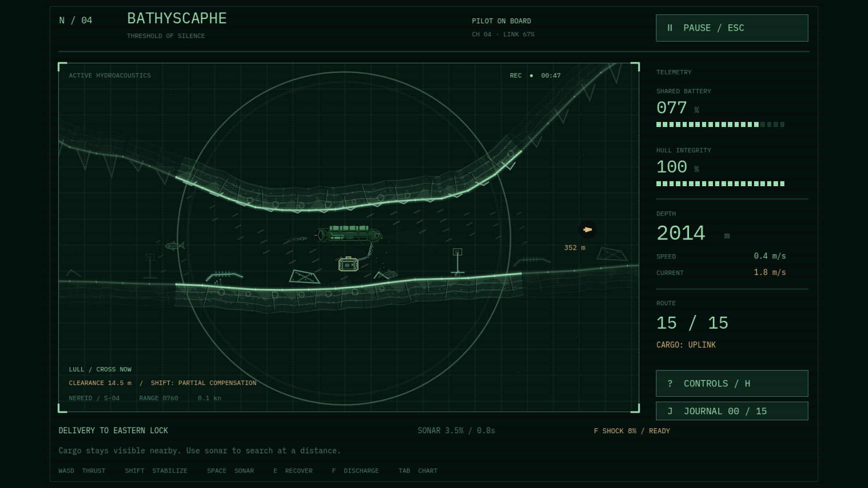
Task: Click the signpost beacon left of the sonar ring
Action: point(150,266)
